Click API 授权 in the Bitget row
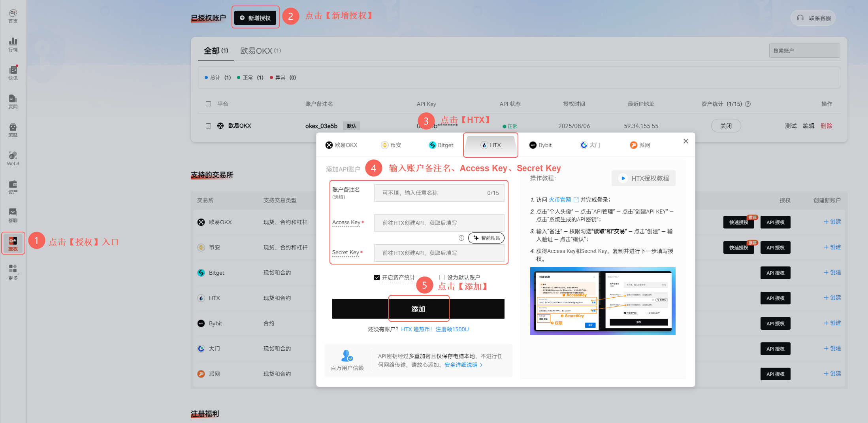Screen dimensions: 868x423 (775, 273)
